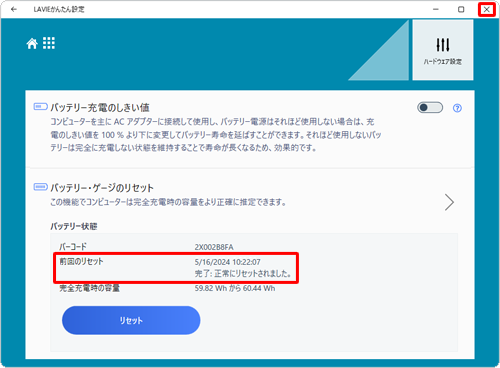Select the text 完了: 正常にリセットされました。
Viewport: 500px width, 368px height.
[x=243, y=274]
